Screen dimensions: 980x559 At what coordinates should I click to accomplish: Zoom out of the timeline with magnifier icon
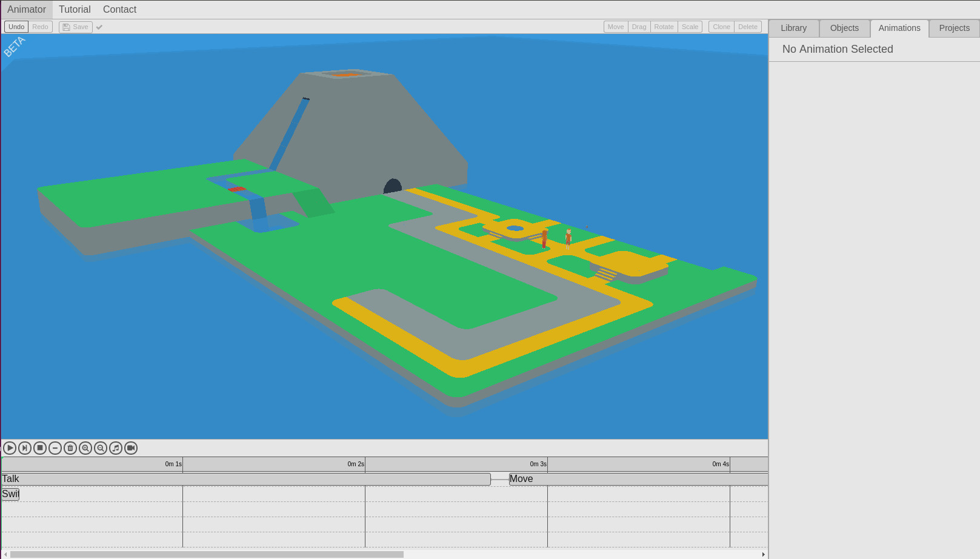pyautogui.click(x=101, y=448)
